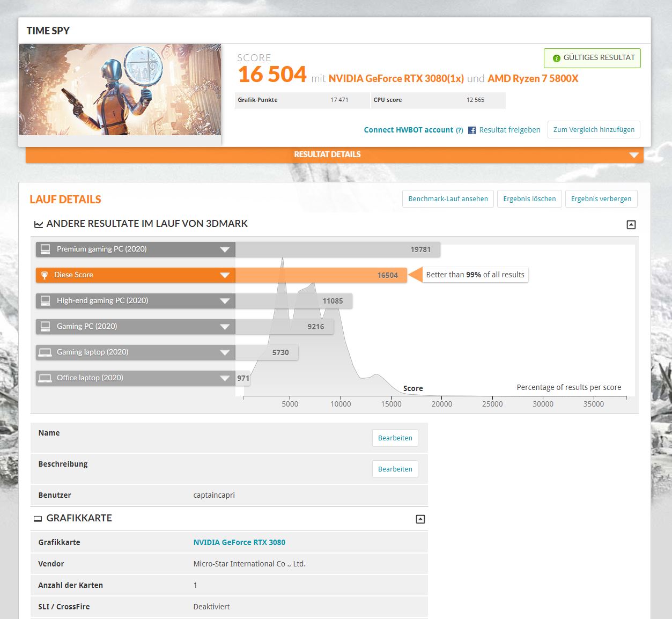This screenshot has width=672, height=619.
Task: Collapse the Andere Resultate section via arrow box
Action: (631, 225)
